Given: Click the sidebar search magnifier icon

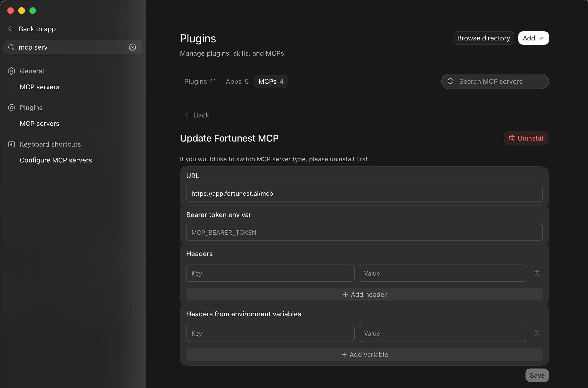Looking at the screenshot, I should [11, 47].
